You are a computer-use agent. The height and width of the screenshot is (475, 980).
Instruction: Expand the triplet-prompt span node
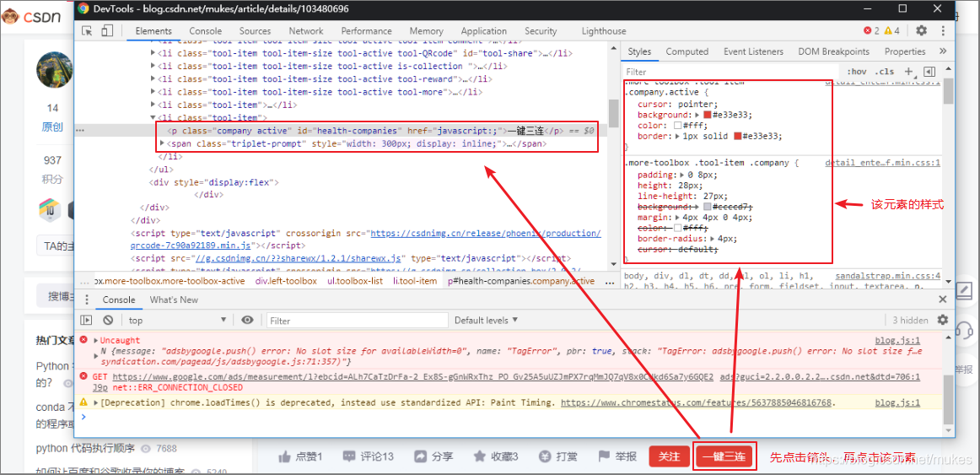pos(164,143)
